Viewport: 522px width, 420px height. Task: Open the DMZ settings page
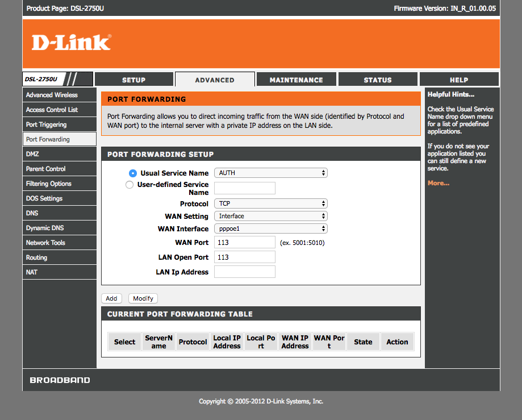pos(32,154)
